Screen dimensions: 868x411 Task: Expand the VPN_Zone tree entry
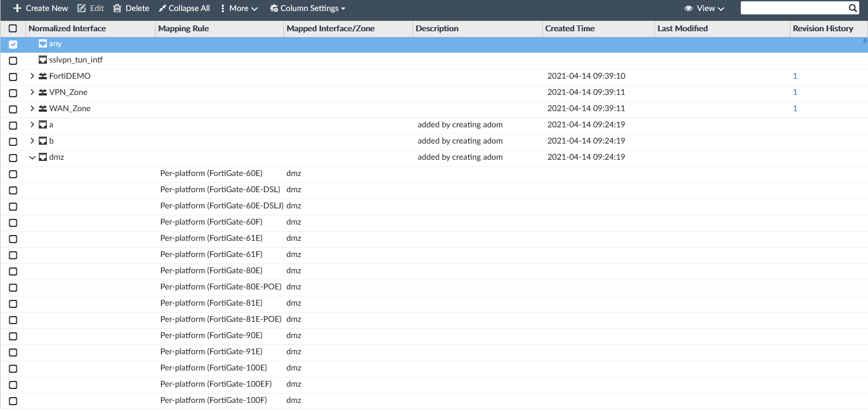[x=32, y=91]
